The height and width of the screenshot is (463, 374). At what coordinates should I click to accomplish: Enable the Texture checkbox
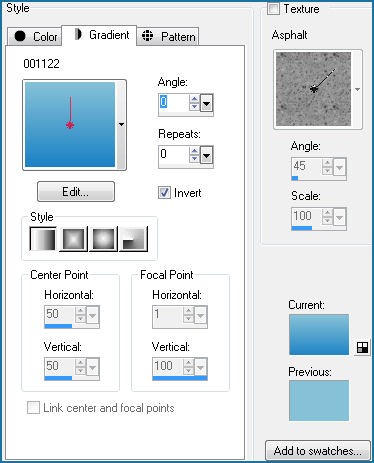tap(273, 8)
